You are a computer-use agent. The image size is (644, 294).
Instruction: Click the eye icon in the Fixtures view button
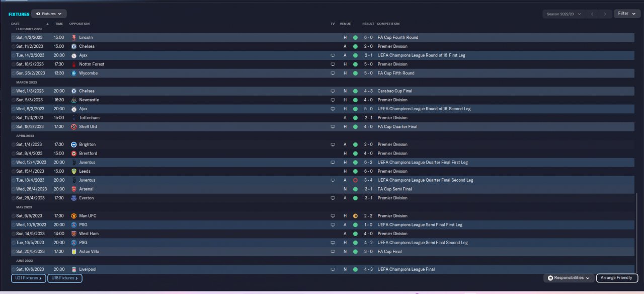coord(38,14)
